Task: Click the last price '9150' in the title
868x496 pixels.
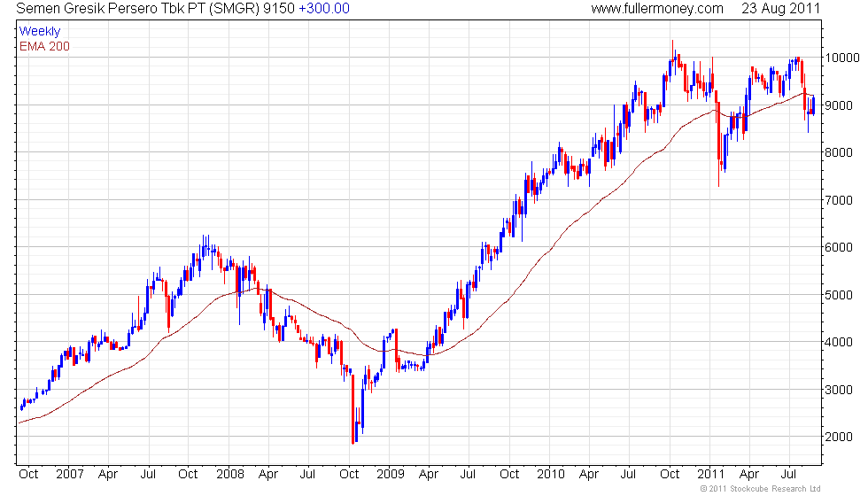Action: (279, 9)
